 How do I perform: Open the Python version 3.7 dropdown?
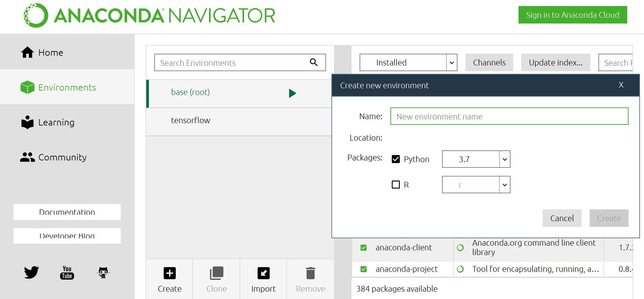pos(476,159)
